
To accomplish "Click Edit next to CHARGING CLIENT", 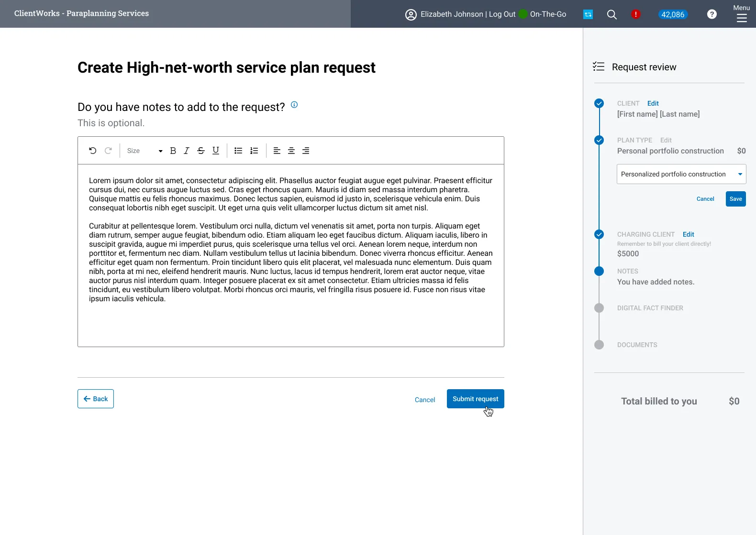I will pyautogui.click(x=688, y=234).
